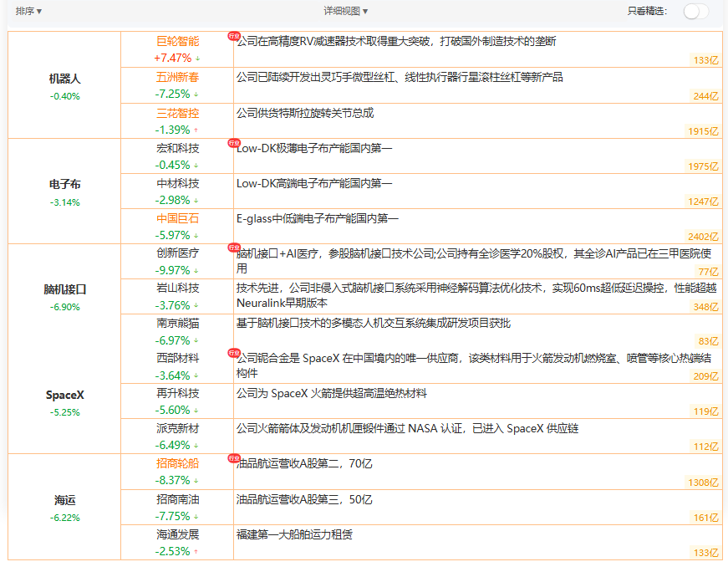The width and height of the screenshot is (728, 572).
Task: Click the down arrow beside 西部材料 -3.64%
Action: (x=196, y=376)
